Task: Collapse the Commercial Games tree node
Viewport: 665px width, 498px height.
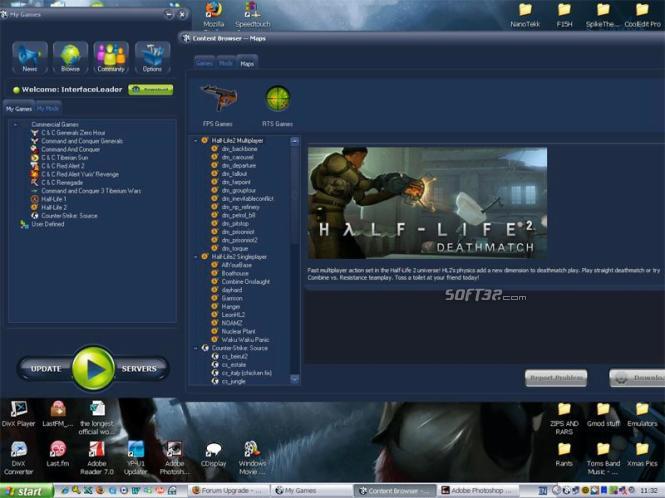Action: click(16, 124)
